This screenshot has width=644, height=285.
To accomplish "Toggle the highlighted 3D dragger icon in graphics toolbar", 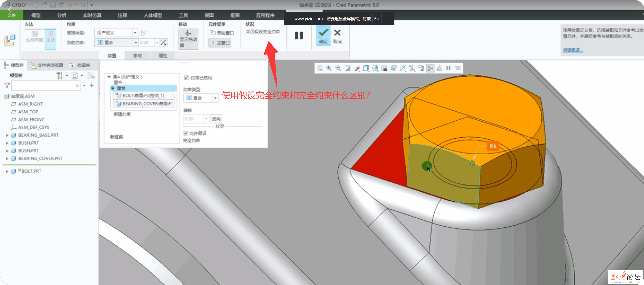I will (430, 68).
